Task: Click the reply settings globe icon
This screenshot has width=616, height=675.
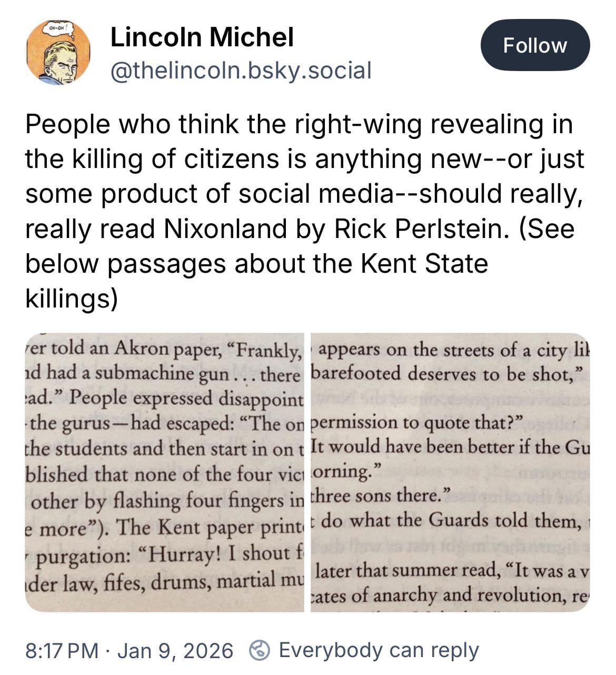Action: [x=259, y=651]
